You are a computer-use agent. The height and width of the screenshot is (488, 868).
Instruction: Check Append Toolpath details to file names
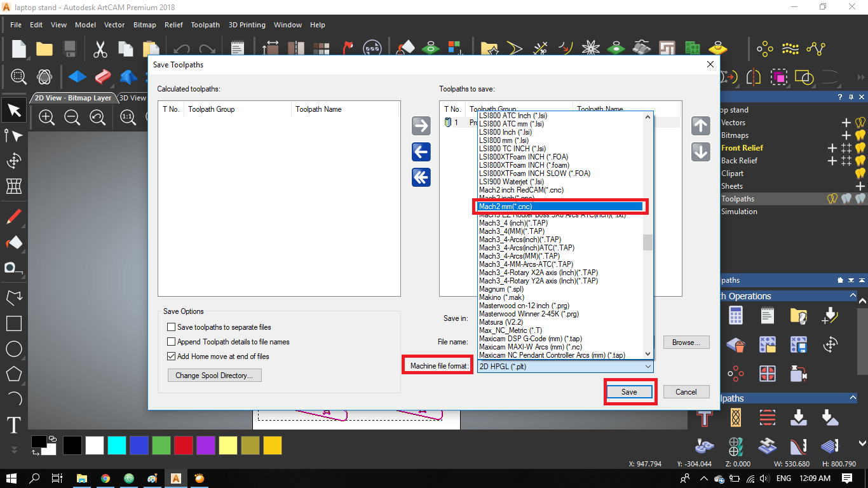click(171, 342)
